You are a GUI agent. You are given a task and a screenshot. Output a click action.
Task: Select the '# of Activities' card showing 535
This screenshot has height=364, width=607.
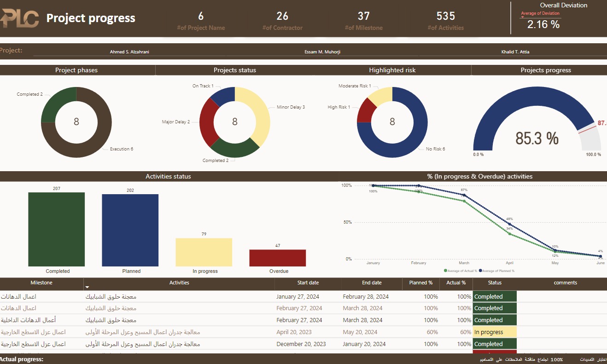pos(445,22)
